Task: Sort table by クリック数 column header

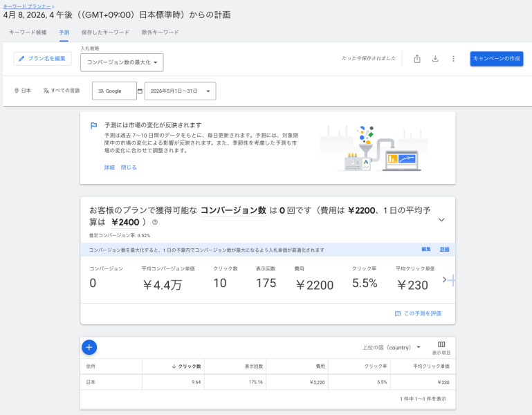Action: 186,366
